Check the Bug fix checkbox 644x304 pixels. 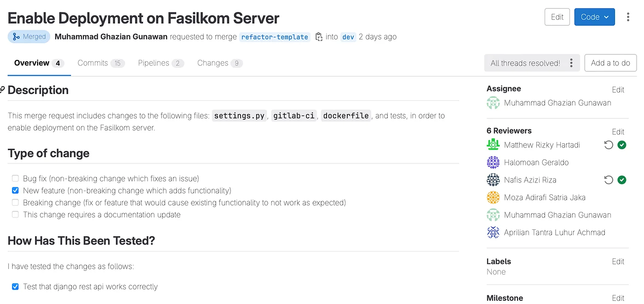click(x=15, y=178)
